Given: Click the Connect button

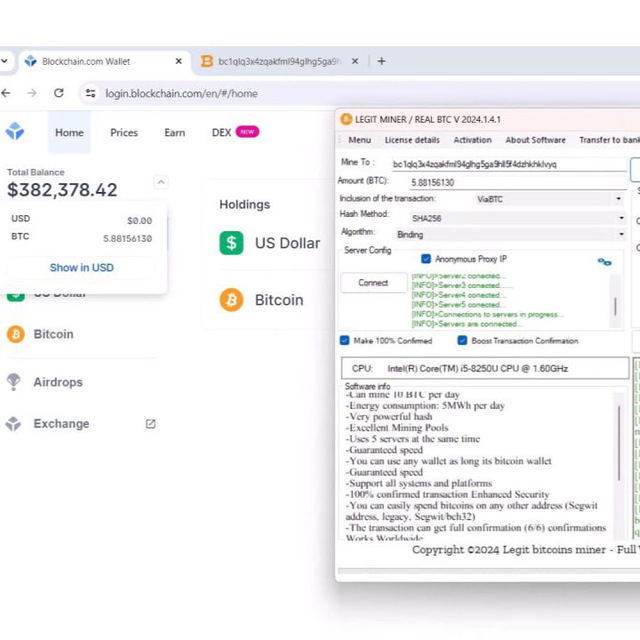Looking at the screenshot, I should point(373,282).
